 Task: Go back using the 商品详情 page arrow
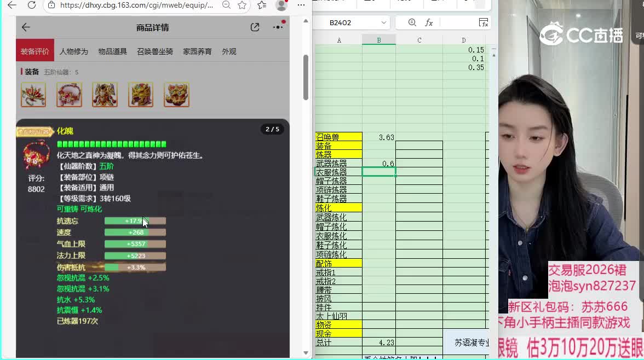coord(26,27)
